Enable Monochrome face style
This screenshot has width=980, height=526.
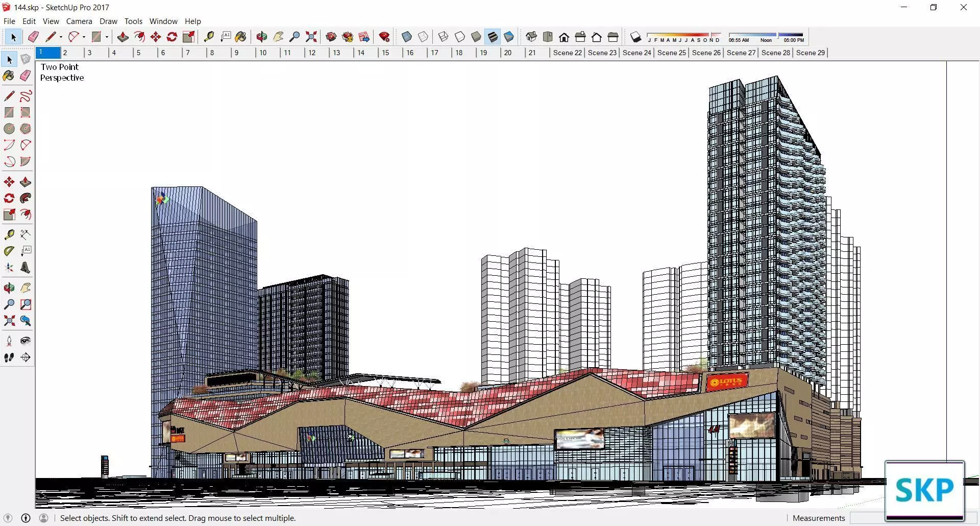coord(509,37)
